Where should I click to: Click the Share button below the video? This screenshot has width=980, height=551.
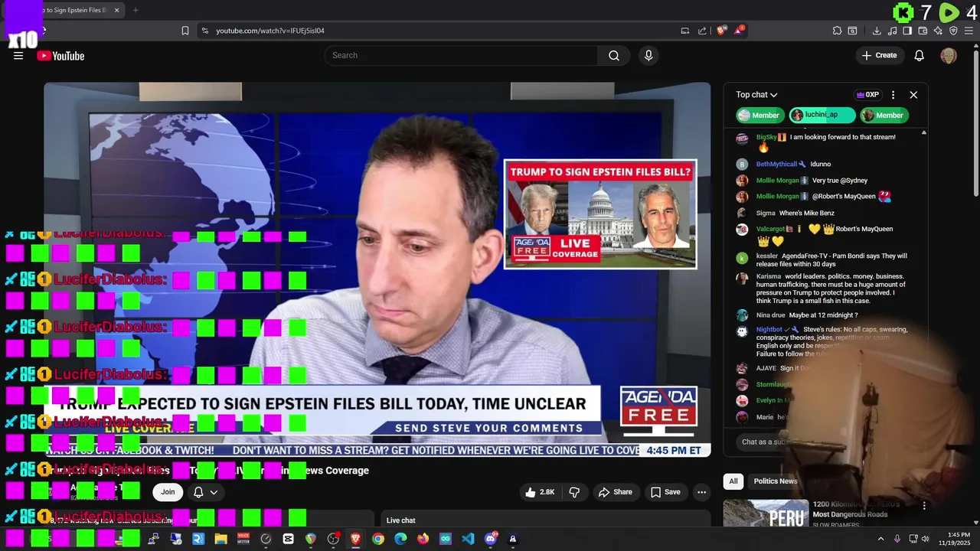click(x=616, y=492)
